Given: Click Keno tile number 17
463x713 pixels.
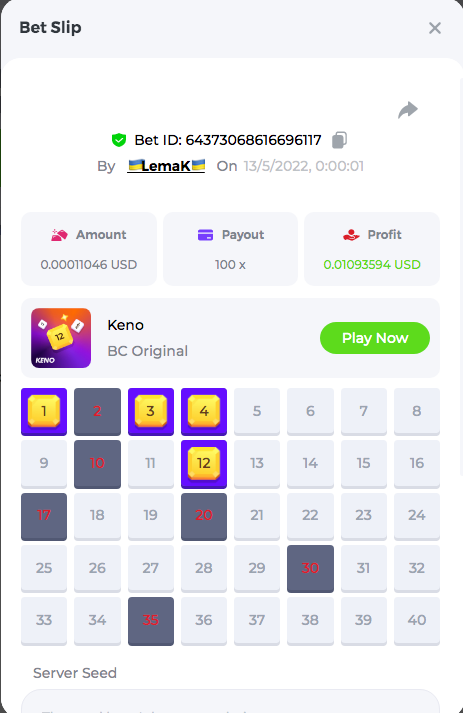Looking at the screenshot, I should click(x=44, y=516).
